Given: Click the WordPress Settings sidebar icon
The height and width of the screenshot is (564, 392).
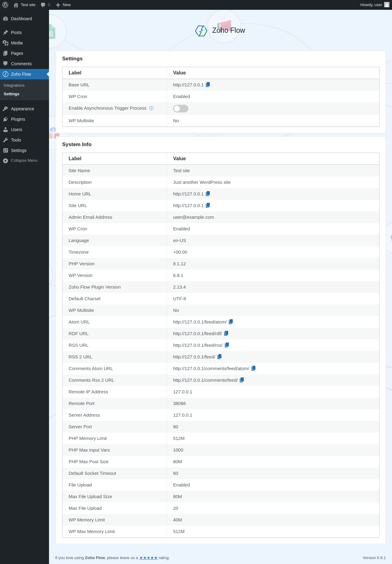Looking at the screenshot, I should click(x=6, y=150).
